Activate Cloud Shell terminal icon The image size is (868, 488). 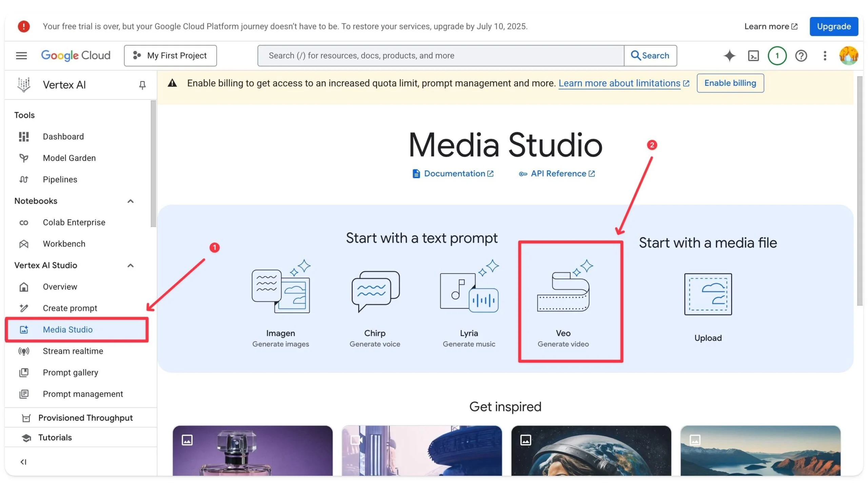point(753,56)
